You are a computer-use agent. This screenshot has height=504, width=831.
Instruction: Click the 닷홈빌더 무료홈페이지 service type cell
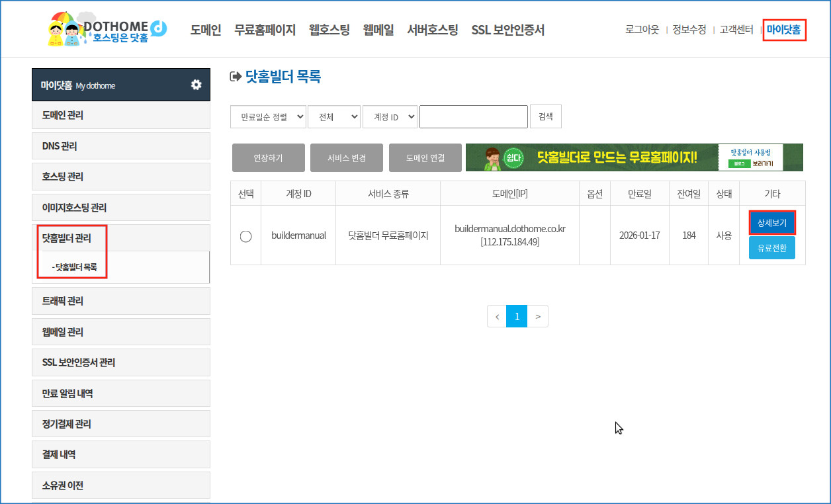[388, 235]
